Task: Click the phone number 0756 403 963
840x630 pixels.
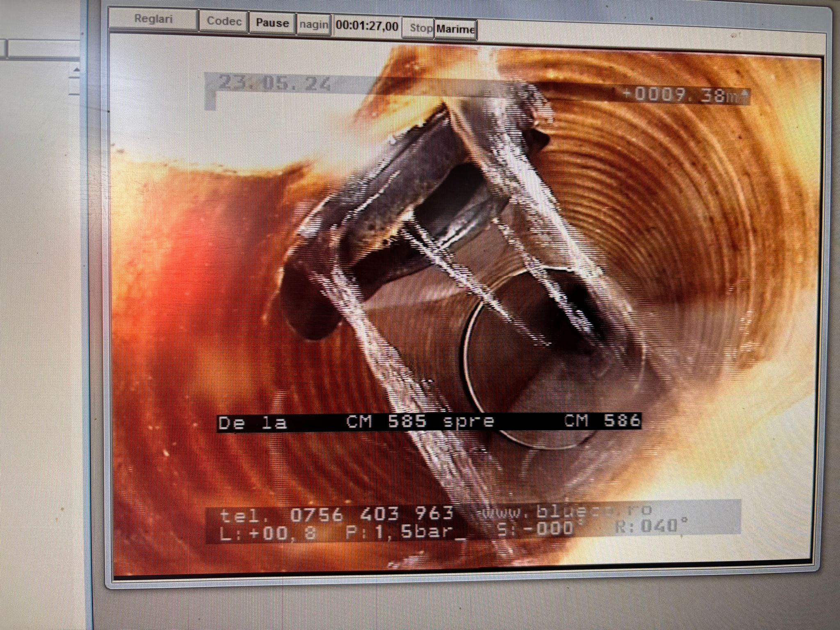Action: pos(371,514)
